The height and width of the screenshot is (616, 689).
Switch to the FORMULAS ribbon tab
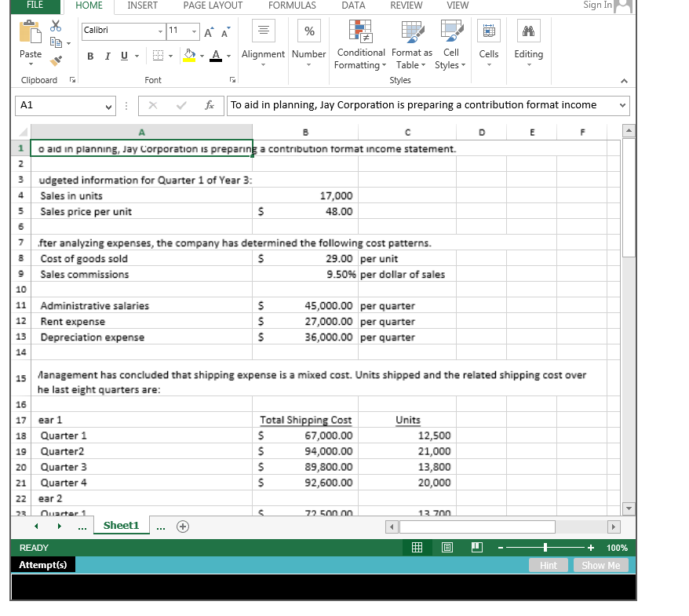coord(291,5)
